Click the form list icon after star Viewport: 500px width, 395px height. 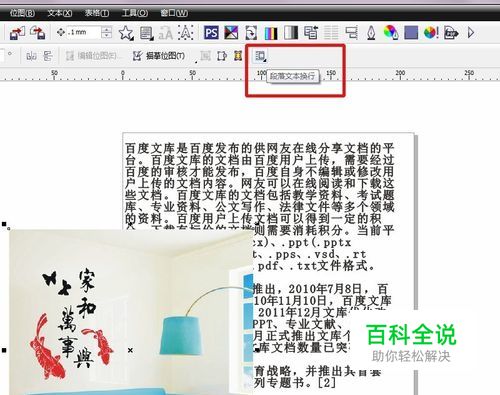tap(146, 33)
